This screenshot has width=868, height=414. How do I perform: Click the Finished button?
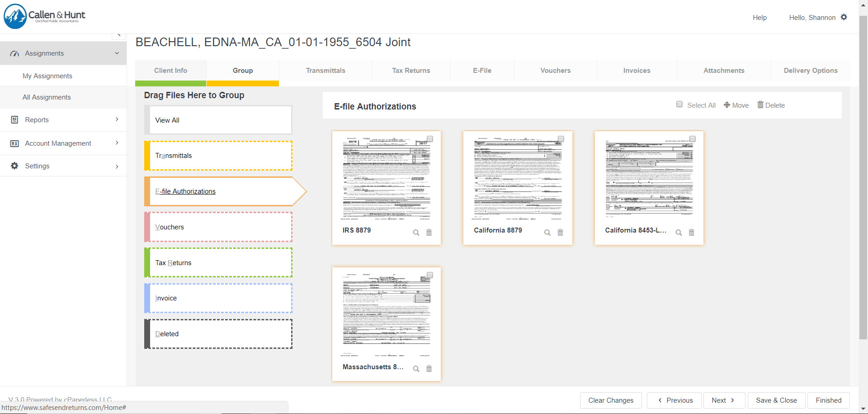click(828, 400)
